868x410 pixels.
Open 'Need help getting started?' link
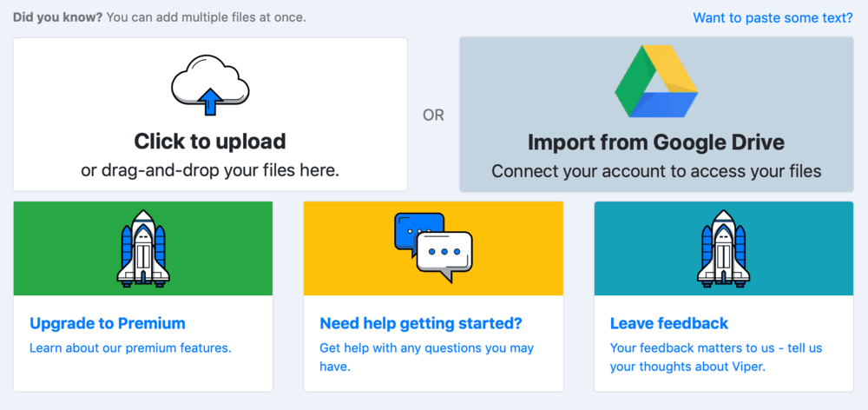click(421, 323)
